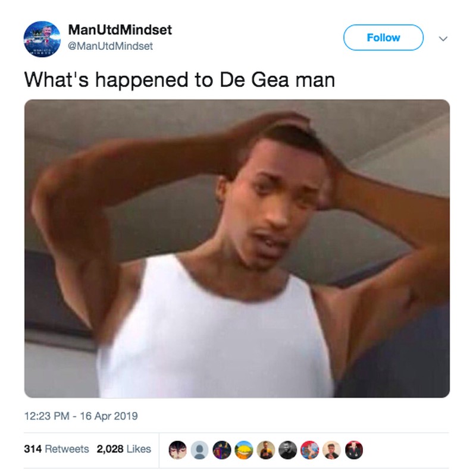Open the anime-face liker avatar
The image size is (476, 472).
177,450
